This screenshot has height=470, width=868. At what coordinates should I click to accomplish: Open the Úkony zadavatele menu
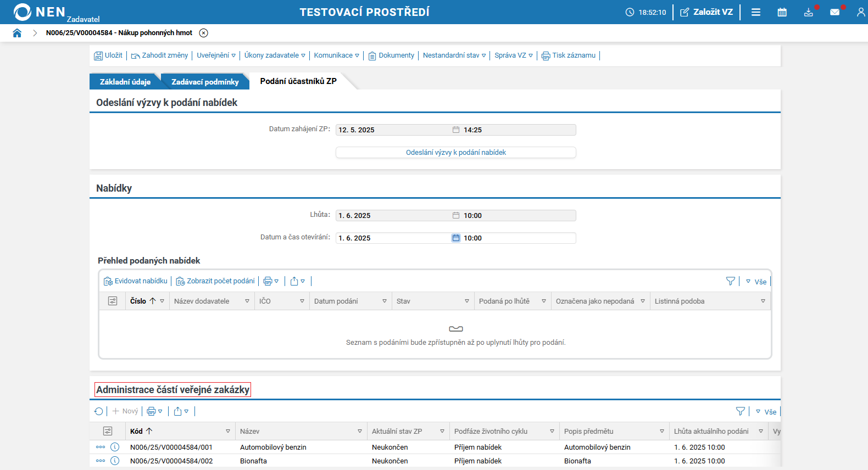pyautogui.click(x=275, y=55)
